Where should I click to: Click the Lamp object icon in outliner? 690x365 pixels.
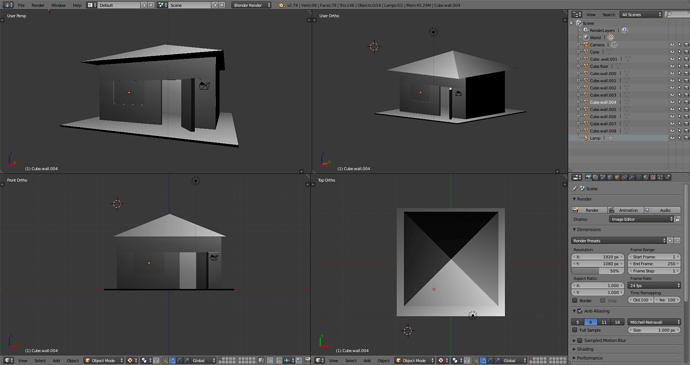[x=586, y=138]
